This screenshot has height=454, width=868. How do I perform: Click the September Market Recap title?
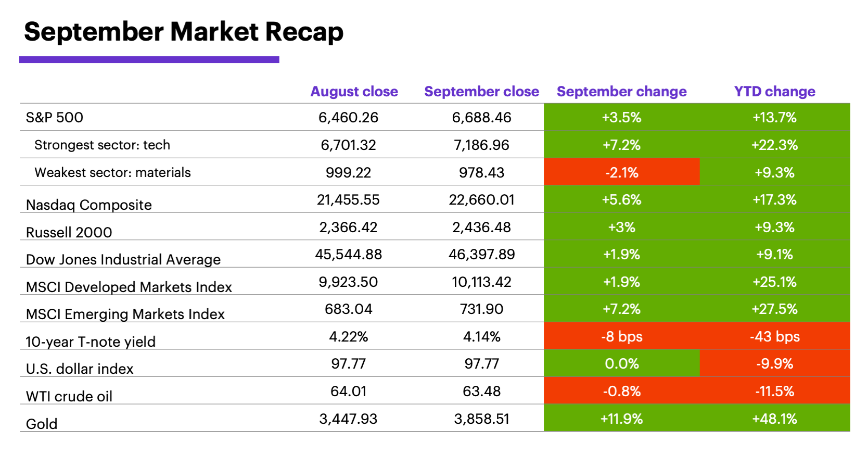(184, 32)
